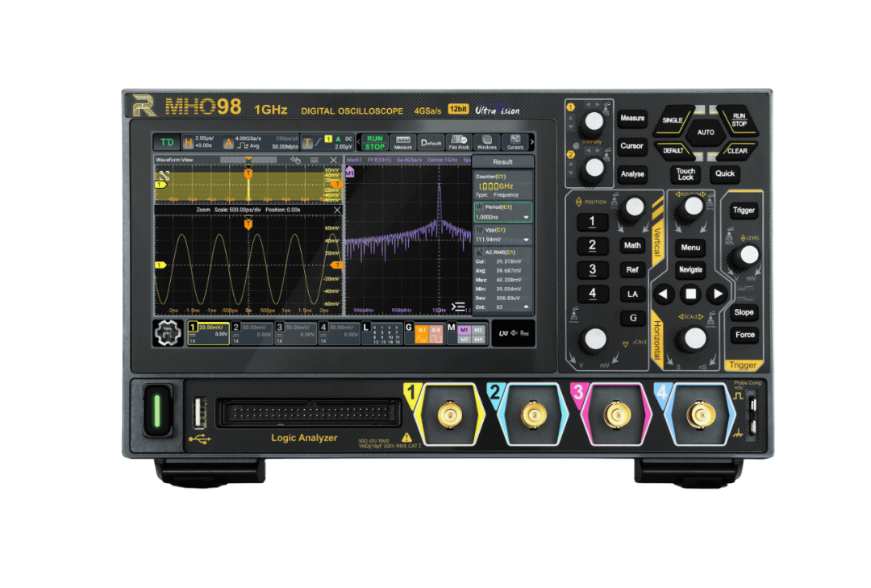This screenshot has width=871, height=588.
Task: Tap the on-screen Measure toolbar icon
Action: pos(402,142)
